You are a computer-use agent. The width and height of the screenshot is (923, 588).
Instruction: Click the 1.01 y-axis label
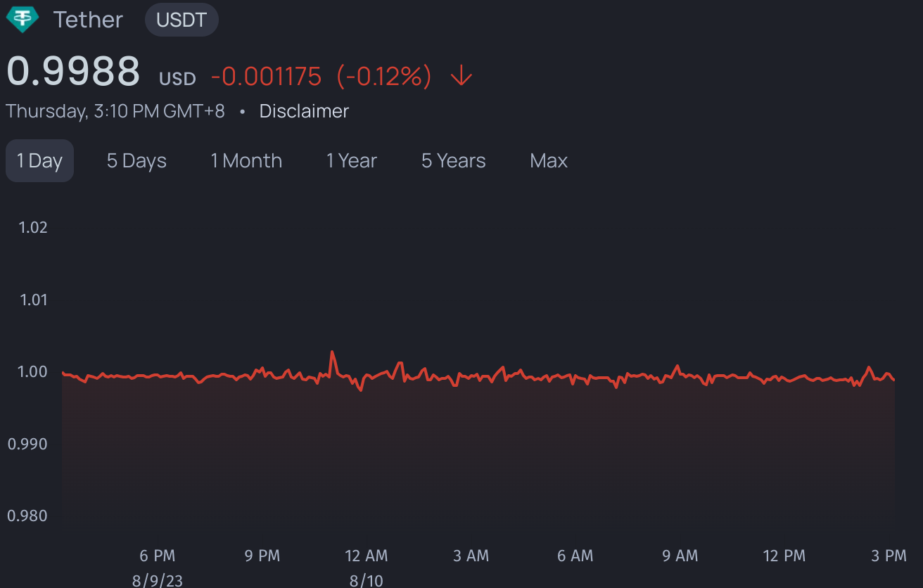pyautogui.click(x=33, y=300)
